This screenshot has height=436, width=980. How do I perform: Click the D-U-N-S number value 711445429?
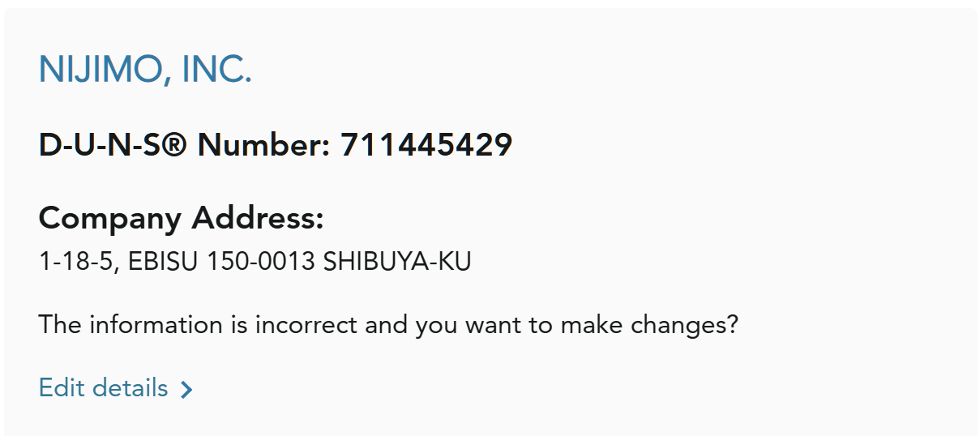[x=426, y=145]
